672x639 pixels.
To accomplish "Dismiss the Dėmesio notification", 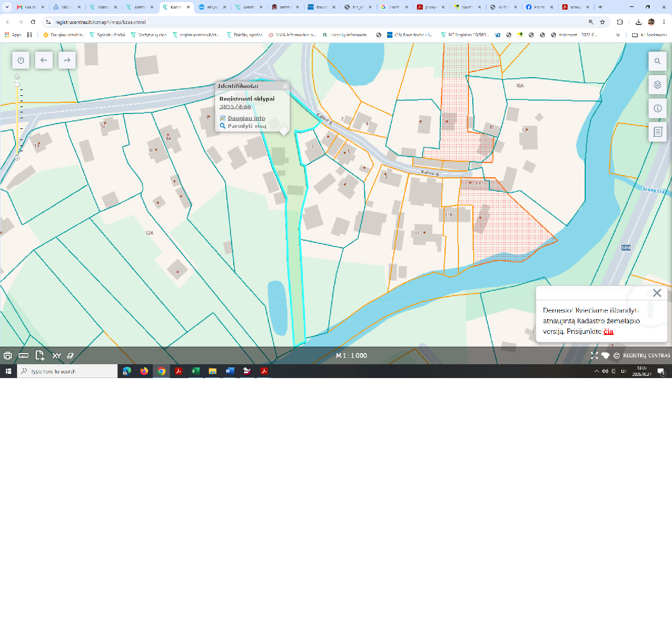I will pos(657,293).
